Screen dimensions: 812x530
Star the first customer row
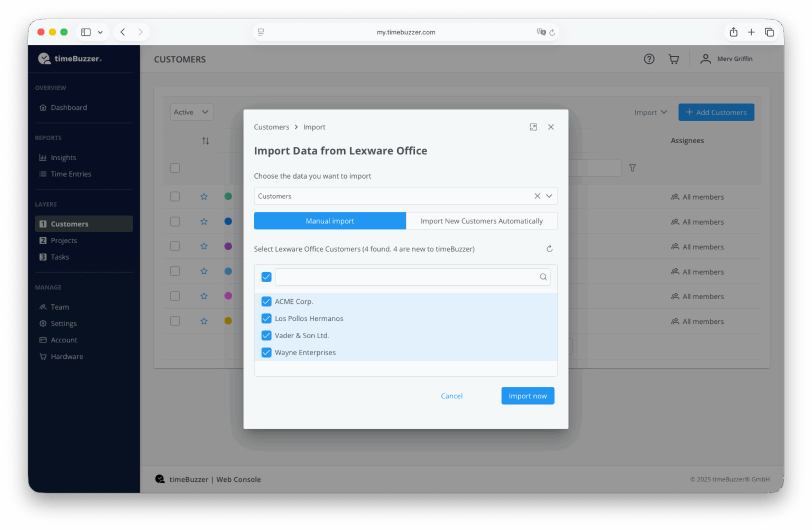[204, 197]
